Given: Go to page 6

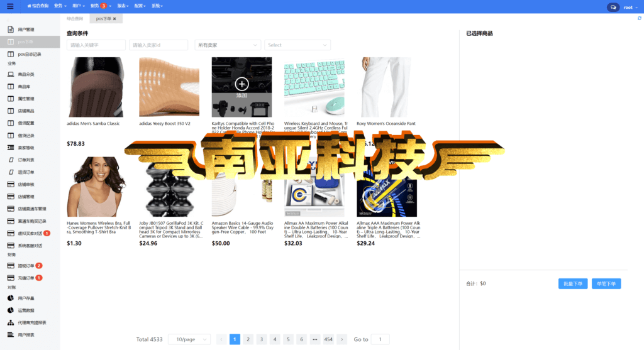Looking at the screenshot, I should 301,339.
